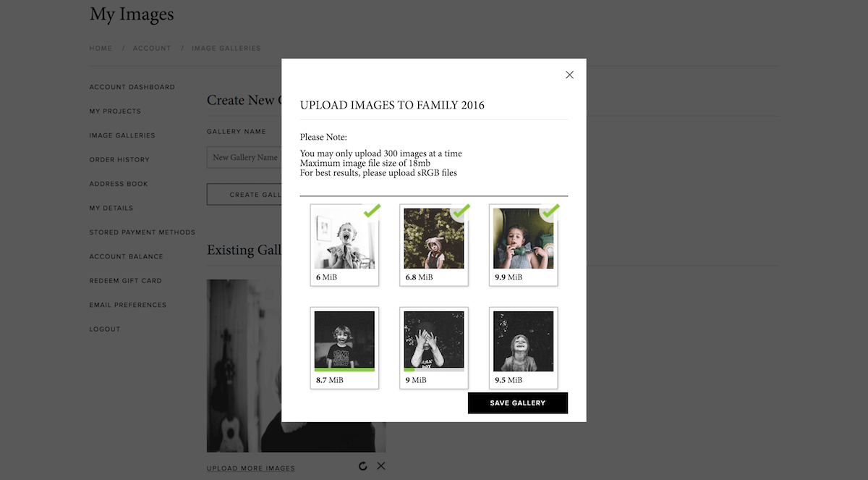This screenshot has width=868, height=480.
Task: Click the Create Gallery button
Action: point(244,195)
